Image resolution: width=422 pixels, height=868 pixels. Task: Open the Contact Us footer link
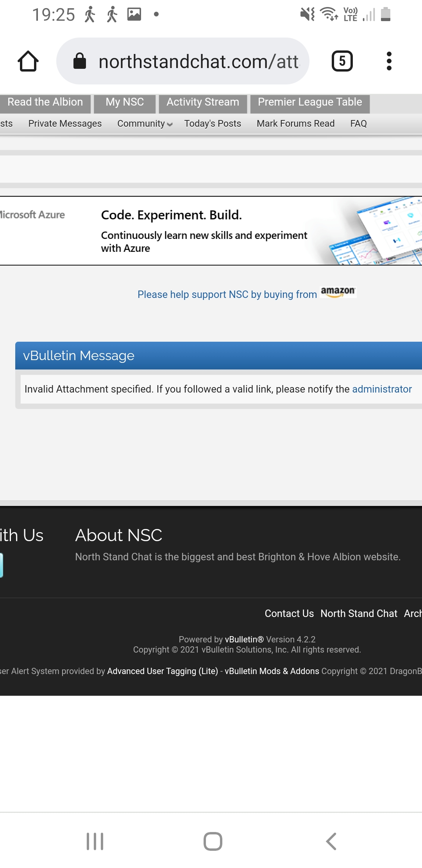tap(289, 613)
